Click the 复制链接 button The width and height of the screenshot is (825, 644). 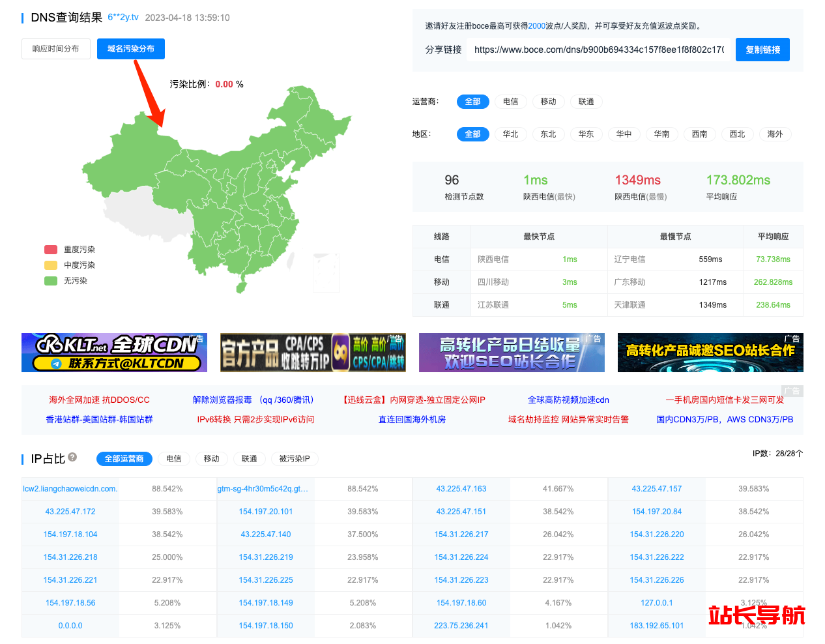(x=762, y=50)
